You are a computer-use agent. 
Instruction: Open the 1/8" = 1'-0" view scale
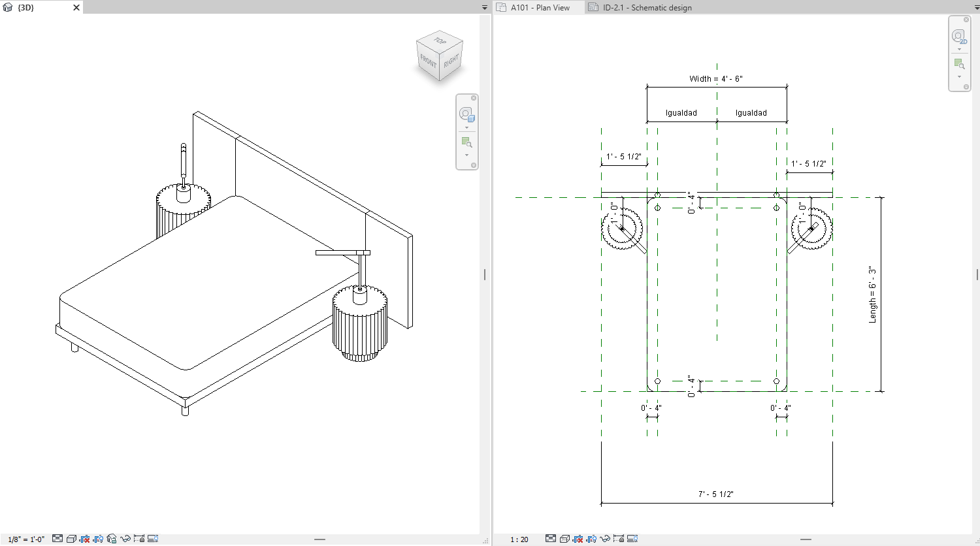(26, 539)
